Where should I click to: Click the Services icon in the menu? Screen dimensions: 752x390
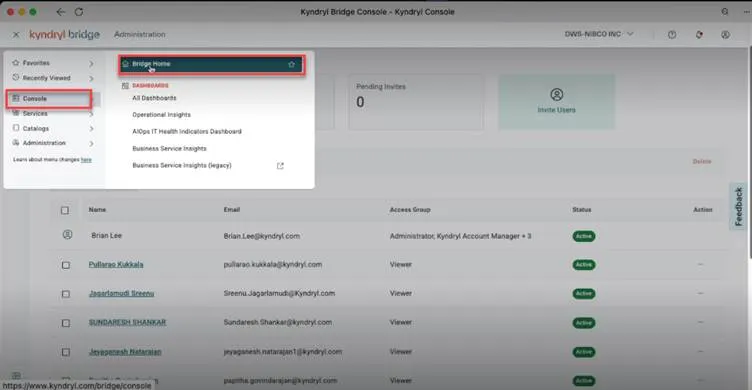click(16, 113)
